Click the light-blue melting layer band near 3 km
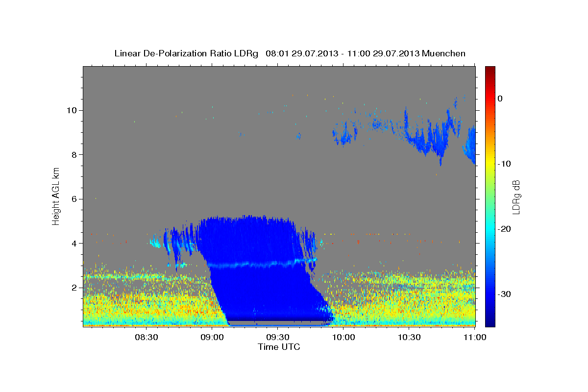588x392 pixels. (262, 264)
